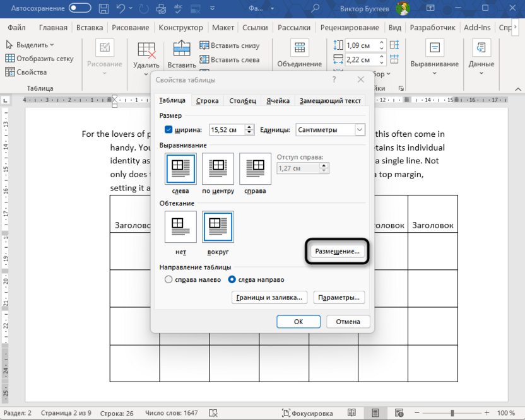Open the Файл menu
This screenshot has width=525, height=420.
point(16,28)
